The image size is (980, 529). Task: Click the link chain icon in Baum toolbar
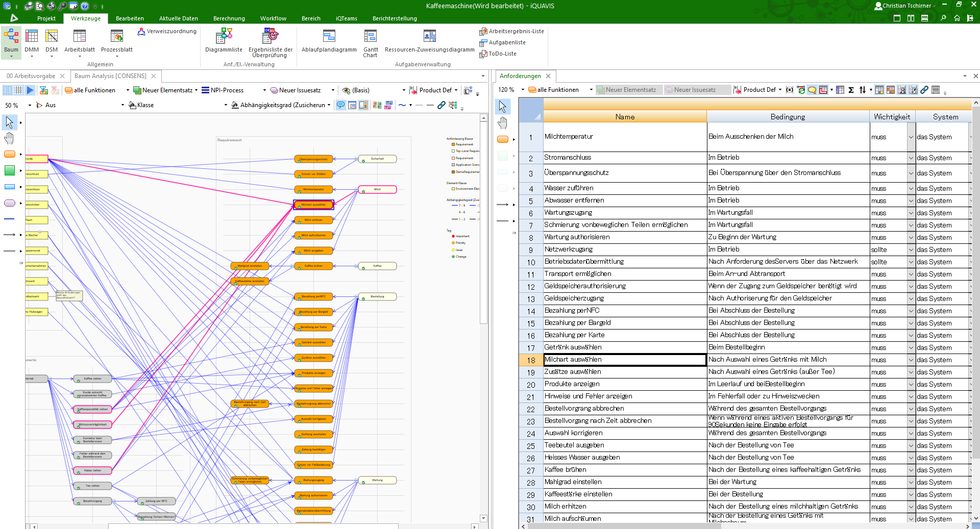click(x=442, y=105)
